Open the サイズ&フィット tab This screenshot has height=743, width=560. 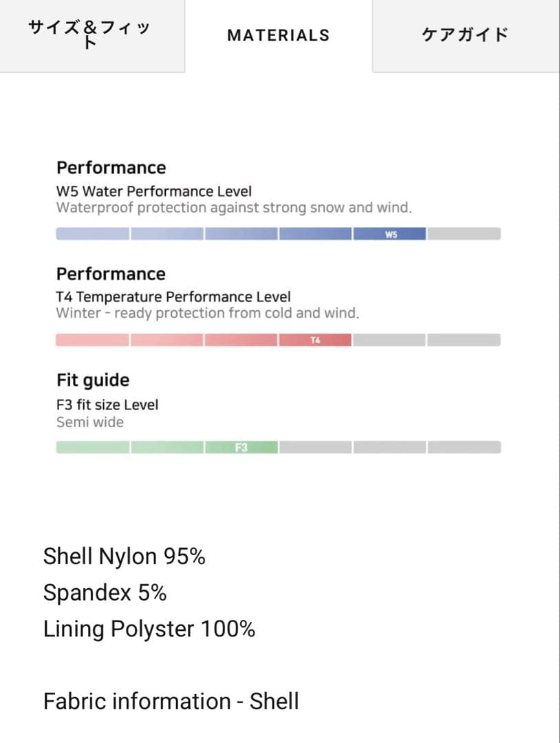coord(92,35)
